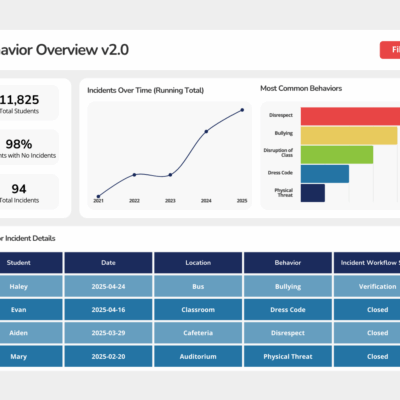The height and width of the screenshot is (400, 400).
Task: Click the 2025-03-29 date cell
Action: tap(108, 333)
